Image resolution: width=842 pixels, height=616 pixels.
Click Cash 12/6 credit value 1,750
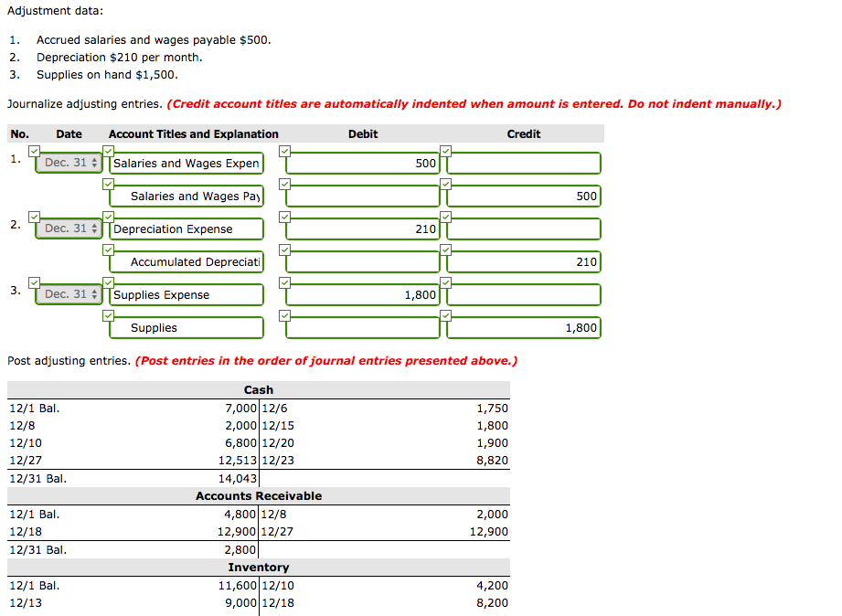click(x=492, y=409)
